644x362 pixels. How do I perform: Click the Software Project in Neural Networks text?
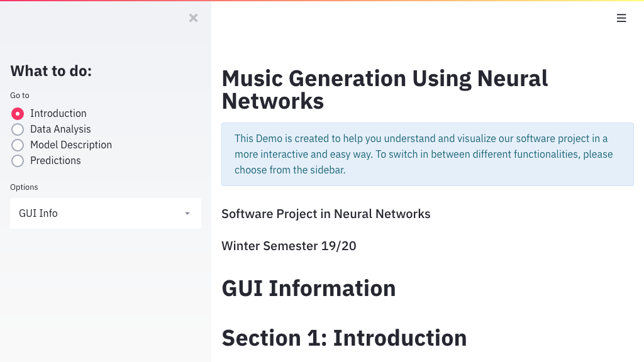(326, 214)
